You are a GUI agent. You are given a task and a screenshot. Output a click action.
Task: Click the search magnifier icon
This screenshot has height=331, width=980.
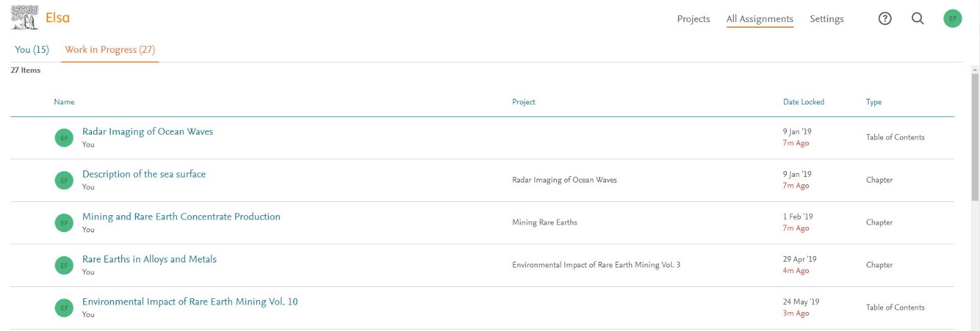(918, 19)
